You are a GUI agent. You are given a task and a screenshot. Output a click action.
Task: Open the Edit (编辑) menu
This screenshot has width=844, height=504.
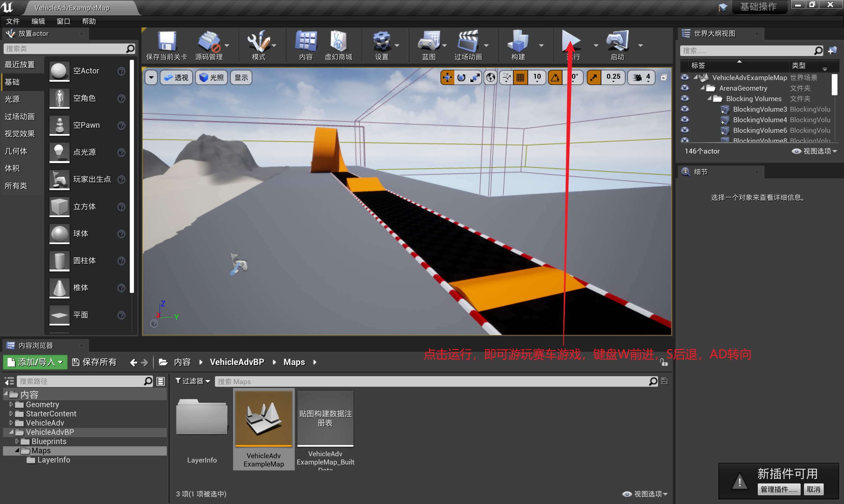pyautogui.click(x=38, y=21)
